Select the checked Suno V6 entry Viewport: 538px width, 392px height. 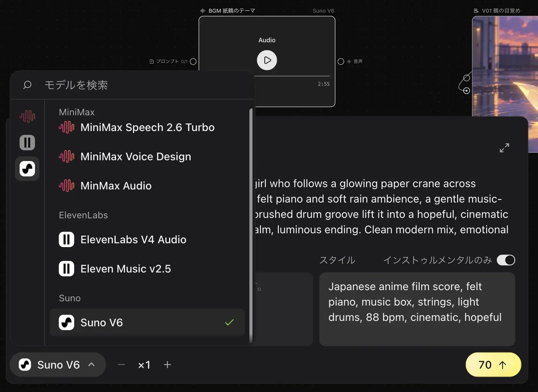tap(147, 322)
